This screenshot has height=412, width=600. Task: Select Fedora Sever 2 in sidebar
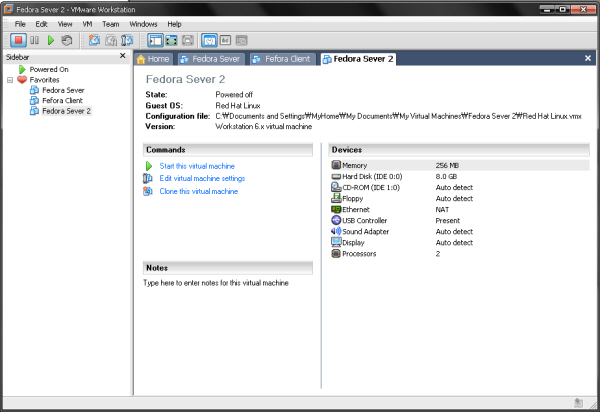point(66,111)
